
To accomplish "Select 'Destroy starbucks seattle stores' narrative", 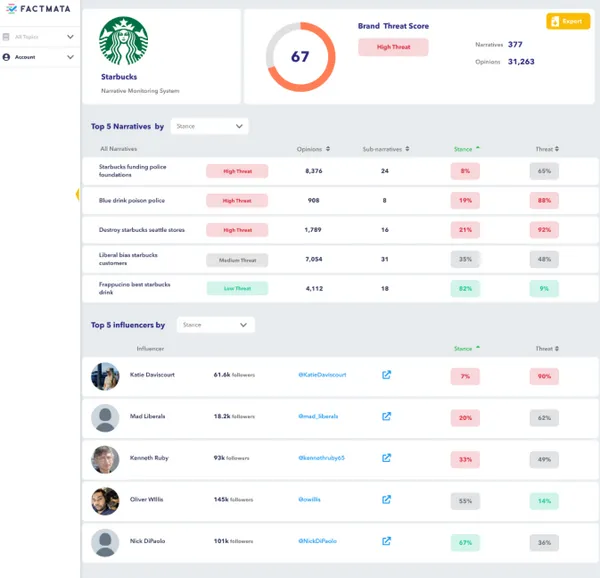I will pos(142,230).
